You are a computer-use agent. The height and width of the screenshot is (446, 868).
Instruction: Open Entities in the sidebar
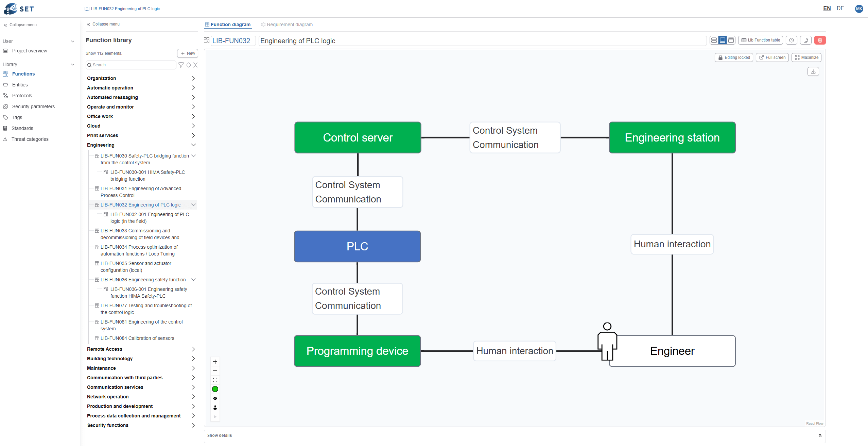[x=20, y=85]
